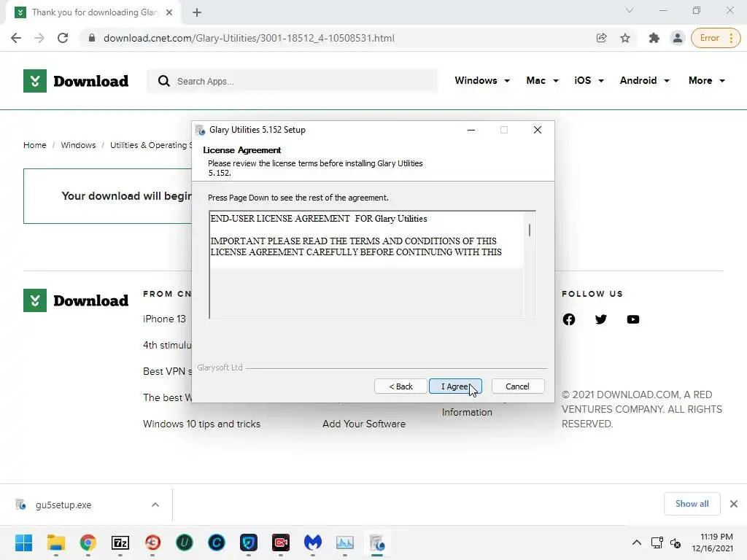
Task: Click the search magnifier icon
Action: click(164, 81)
